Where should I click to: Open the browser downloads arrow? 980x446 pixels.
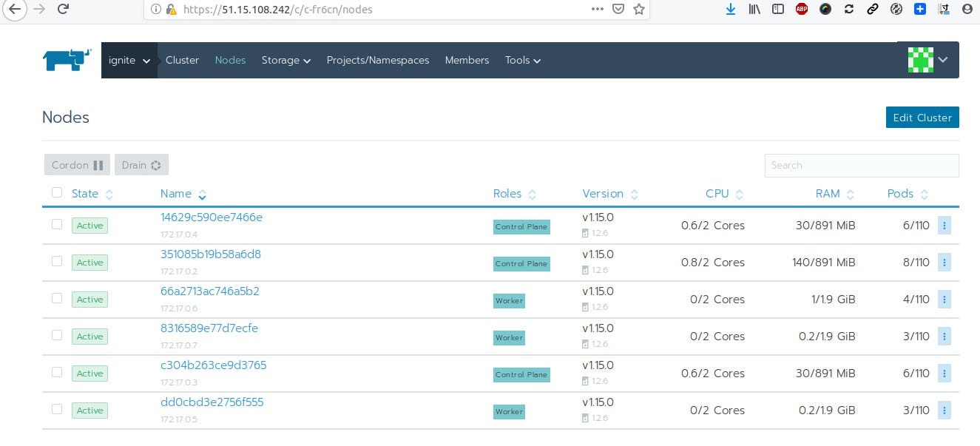point(731,10)
